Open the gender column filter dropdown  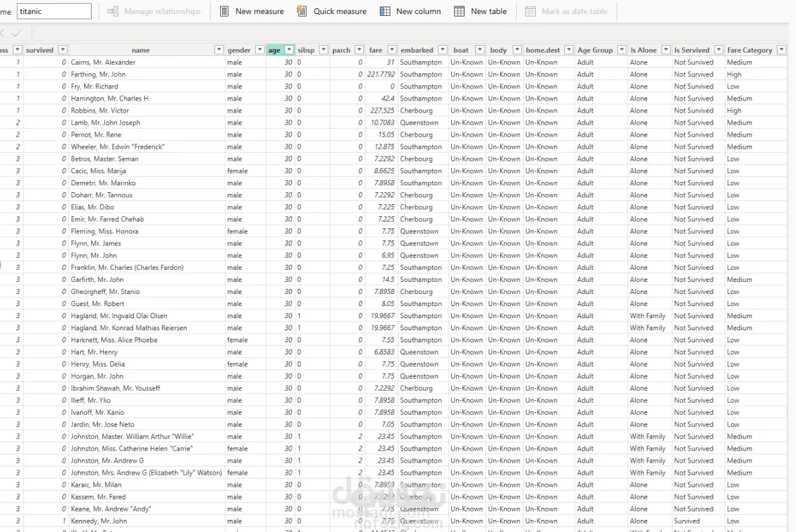pyautogui.click(x=260, y=50)
